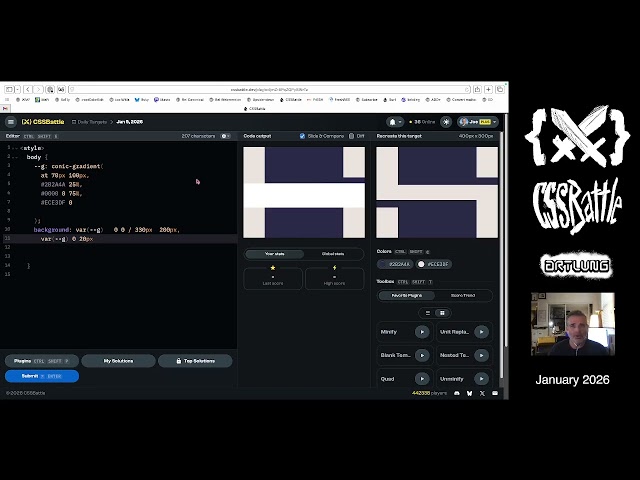Toggle the Slide & Compare checkbox
This screenshot has width=640, height=480.
(x=302, y=136)
